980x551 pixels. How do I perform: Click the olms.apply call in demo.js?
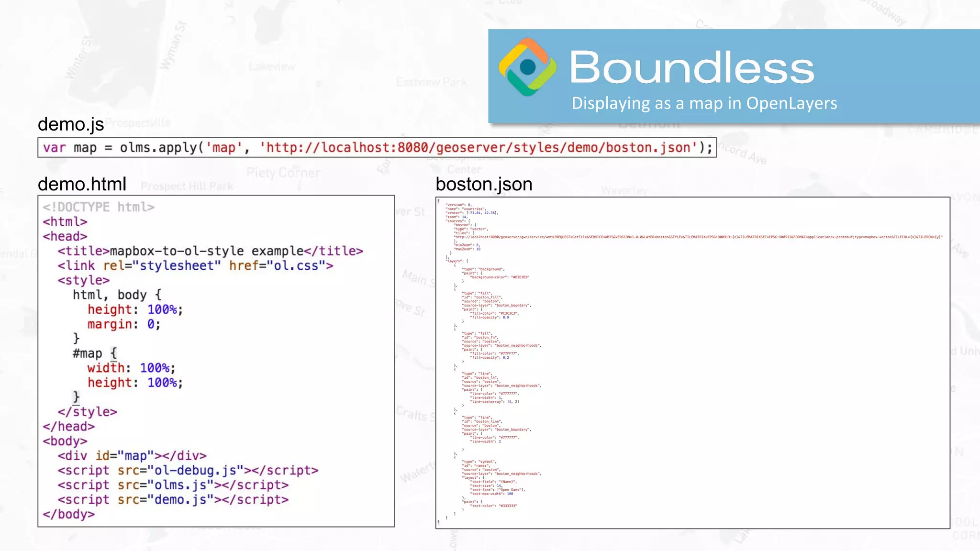click(159, 147)
